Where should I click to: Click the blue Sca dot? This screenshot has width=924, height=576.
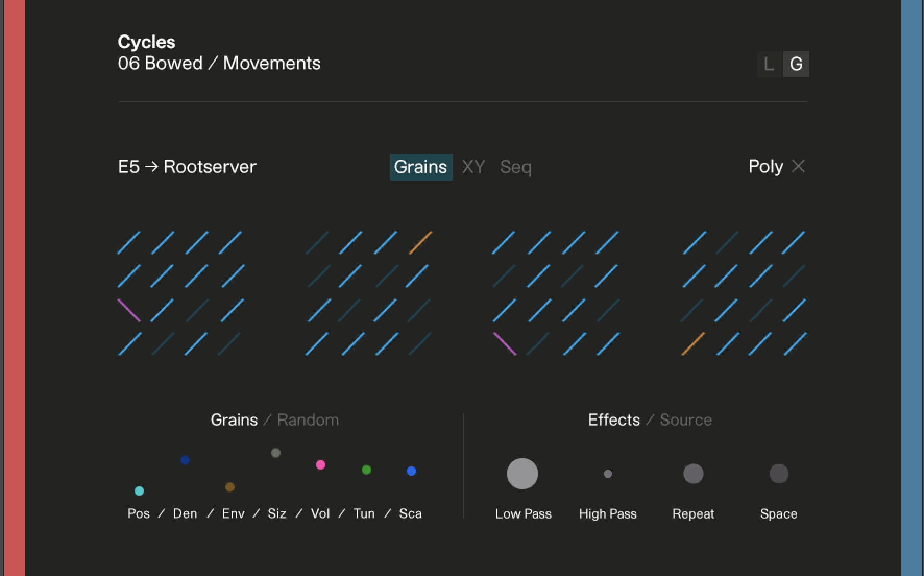[x=411, y=471]
